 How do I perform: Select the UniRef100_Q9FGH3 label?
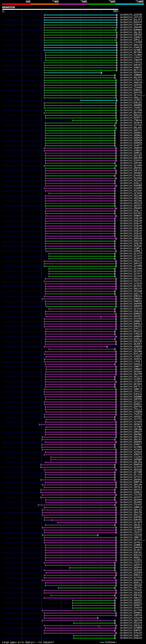131,35
